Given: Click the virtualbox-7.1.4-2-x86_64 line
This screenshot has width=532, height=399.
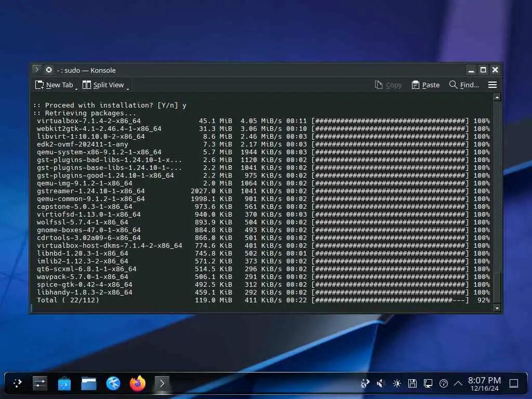Looking at the screenshot, I should pos(263,121).
